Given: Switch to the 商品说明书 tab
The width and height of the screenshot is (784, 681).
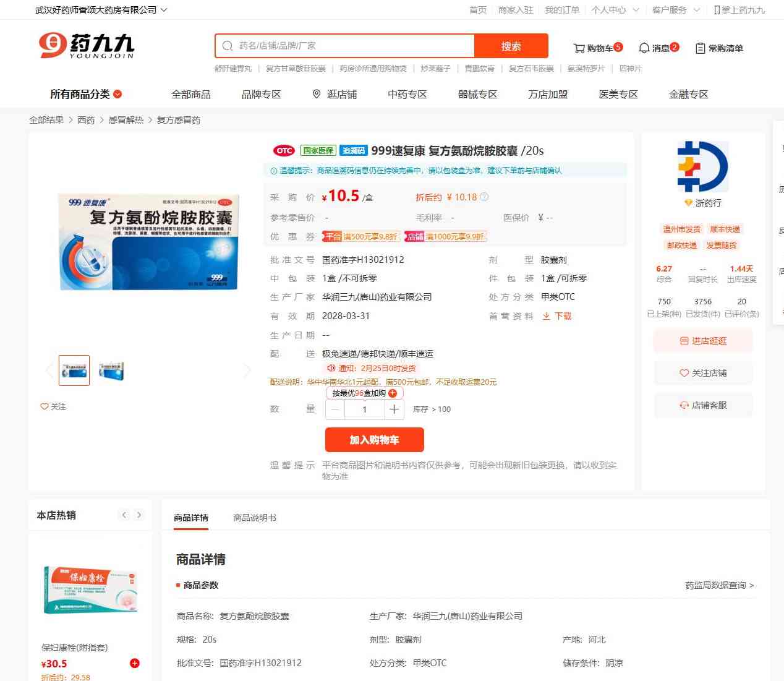Looking at the screenshot, I should click(x=254, y=518).
